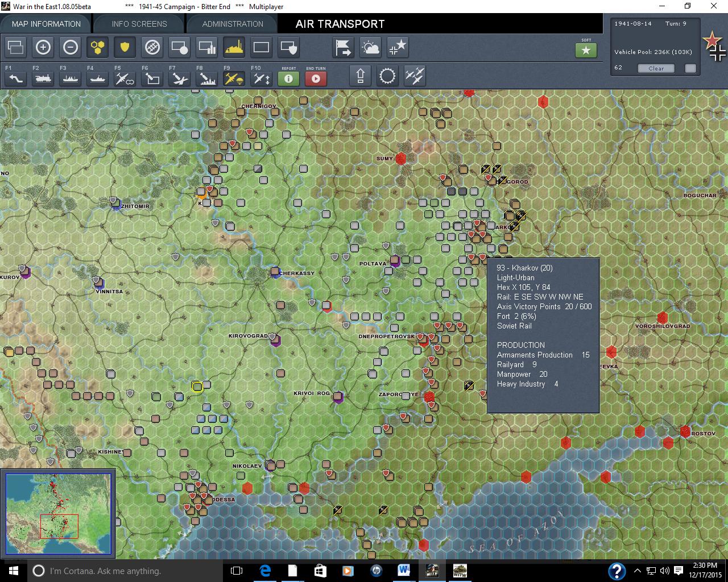Viewport: 728px width, 582px height.
Task: Click the green SOFT star button
Action: pyautogui.click(x=586, y=50)
